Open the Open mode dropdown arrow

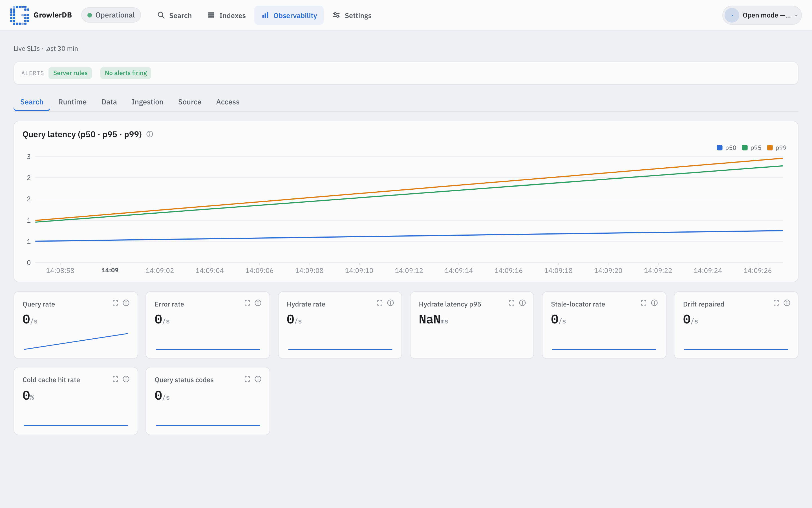(796, 16)
